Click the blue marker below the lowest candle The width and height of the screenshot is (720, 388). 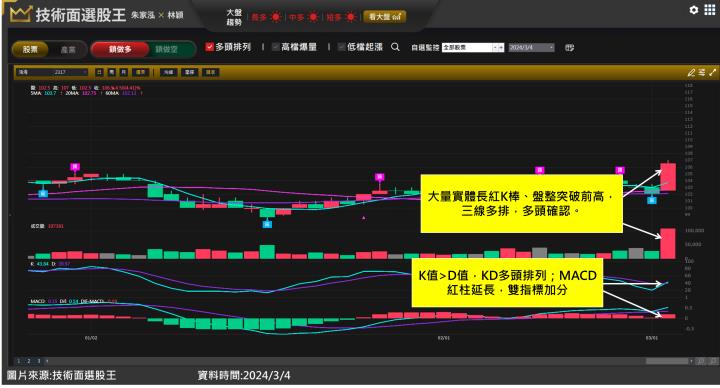pyautogui.click(x=267, y=224)
